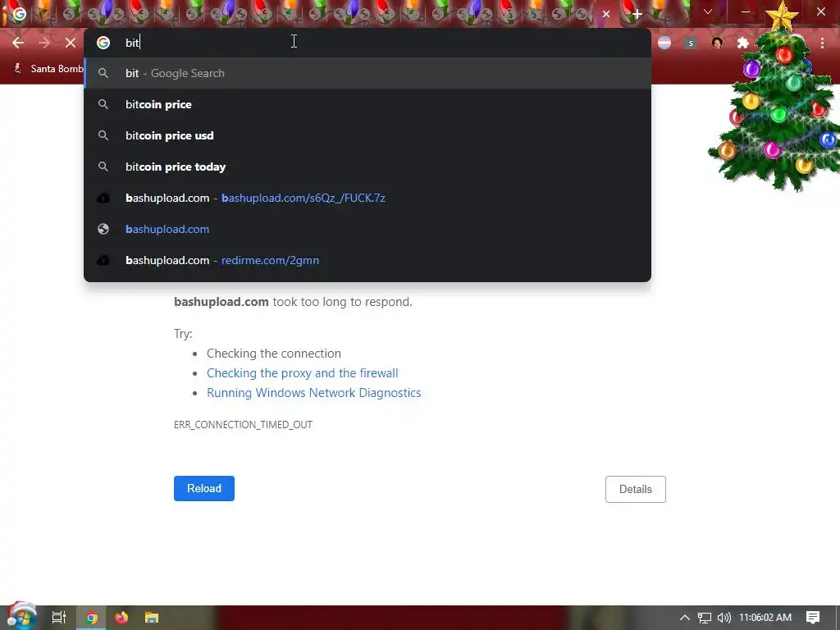Click the search icon beside 'bitcoin price today'
840x630 pixels.
[x=103, y=167]
